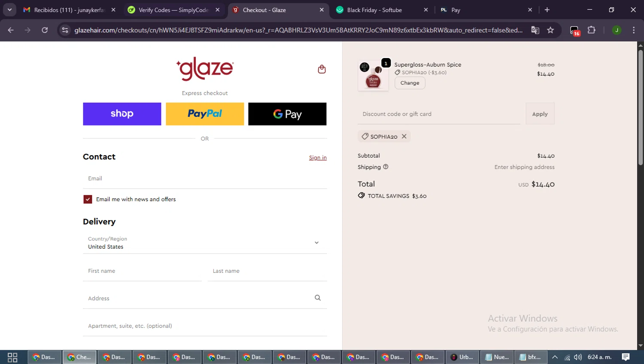Image resolution: width=644 pixels, height=364 pixels.
Task: Bookmark this page with the star icon
Action: click(x=550, y=30)
